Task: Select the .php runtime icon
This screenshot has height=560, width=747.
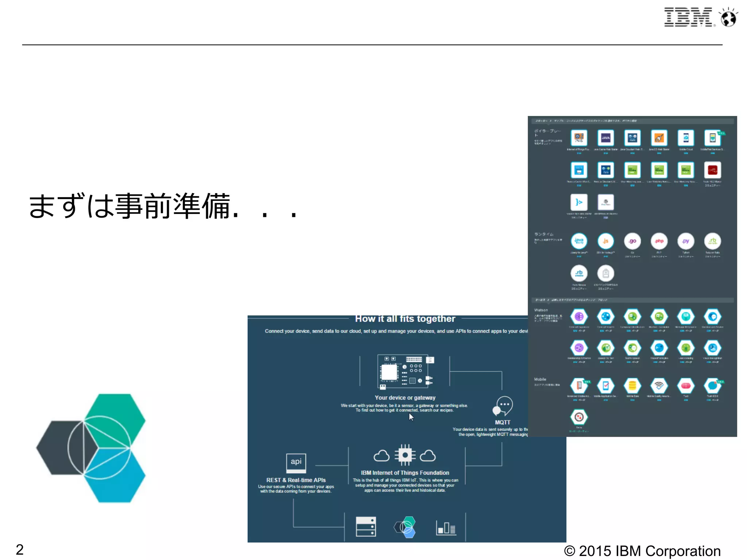Action: (x=659, y=241)
